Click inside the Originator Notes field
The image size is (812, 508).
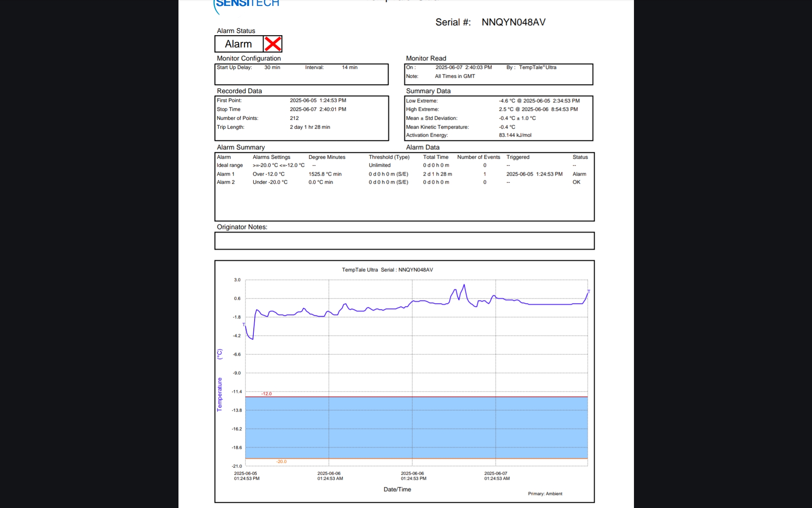[x=404, y=241]
